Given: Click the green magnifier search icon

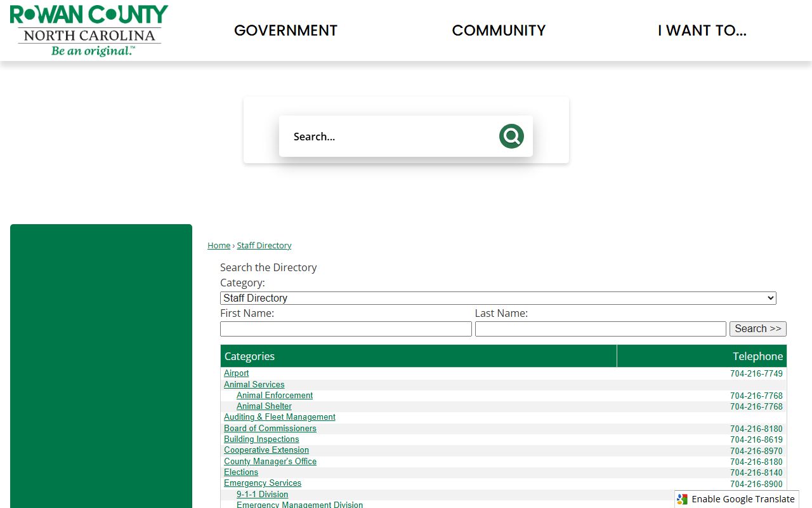Looking at the screenshot, I should (511, 136).
